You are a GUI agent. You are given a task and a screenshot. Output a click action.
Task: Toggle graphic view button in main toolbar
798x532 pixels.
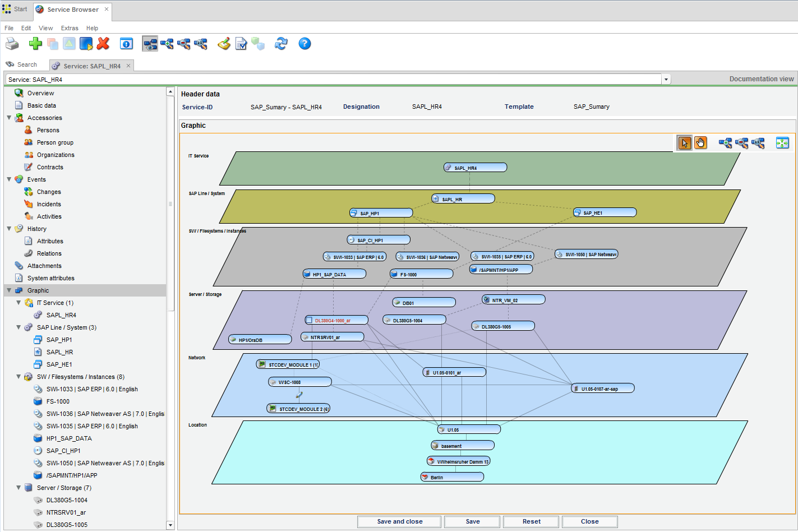(x=150, y=44)
